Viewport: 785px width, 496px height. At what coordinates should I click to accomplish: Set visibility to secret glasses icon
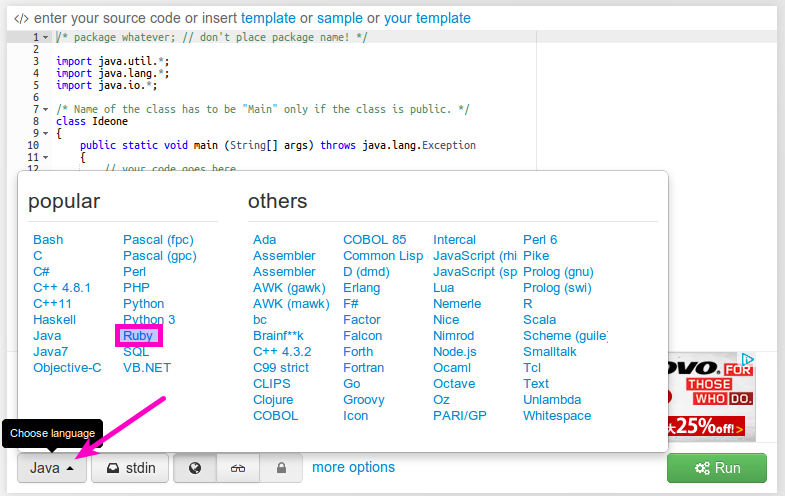pos(238,468)
